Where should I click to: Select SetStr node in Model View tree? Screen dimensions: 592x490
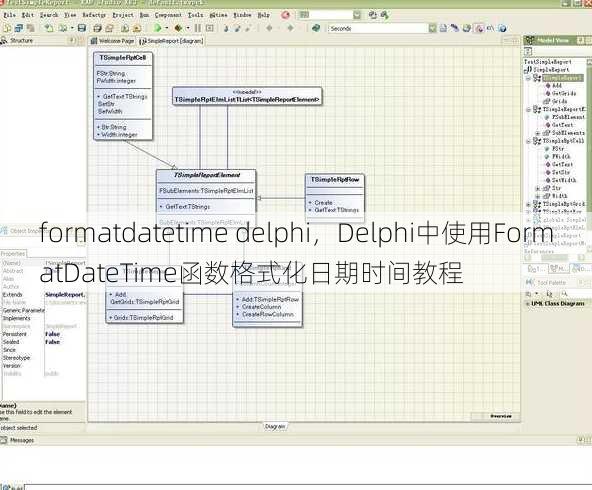[561, 172]
